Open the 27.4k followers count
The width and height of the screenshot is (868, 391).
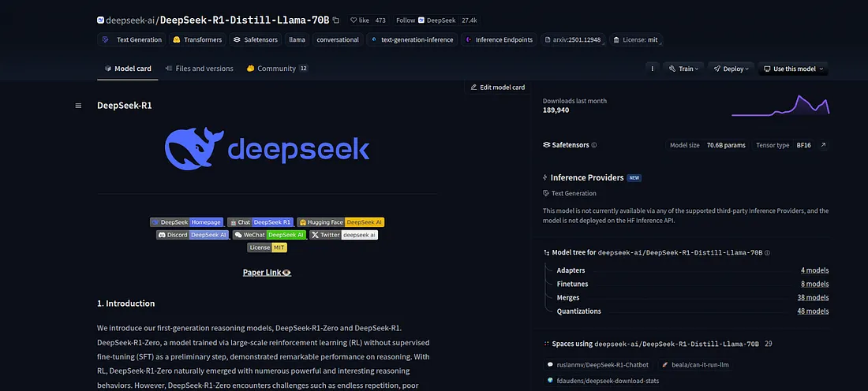pos(470,20)
